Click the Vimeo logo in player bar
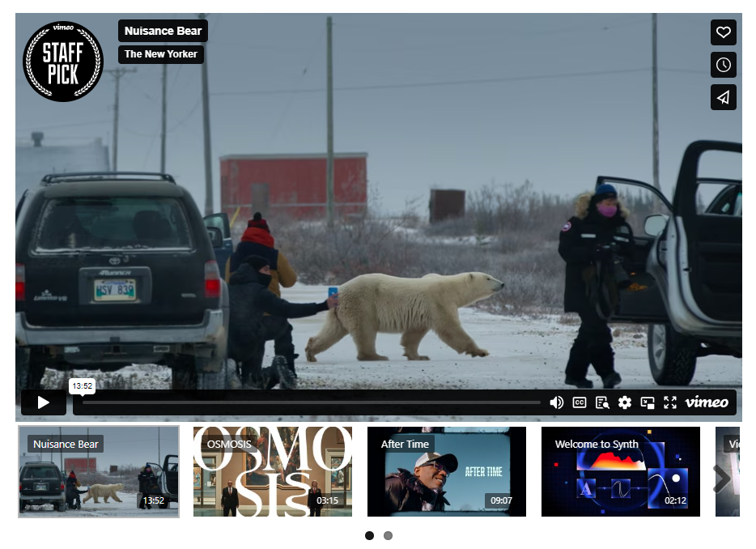Image resolution: width=756 pixels, height=549 pixels. click(707, 402)
